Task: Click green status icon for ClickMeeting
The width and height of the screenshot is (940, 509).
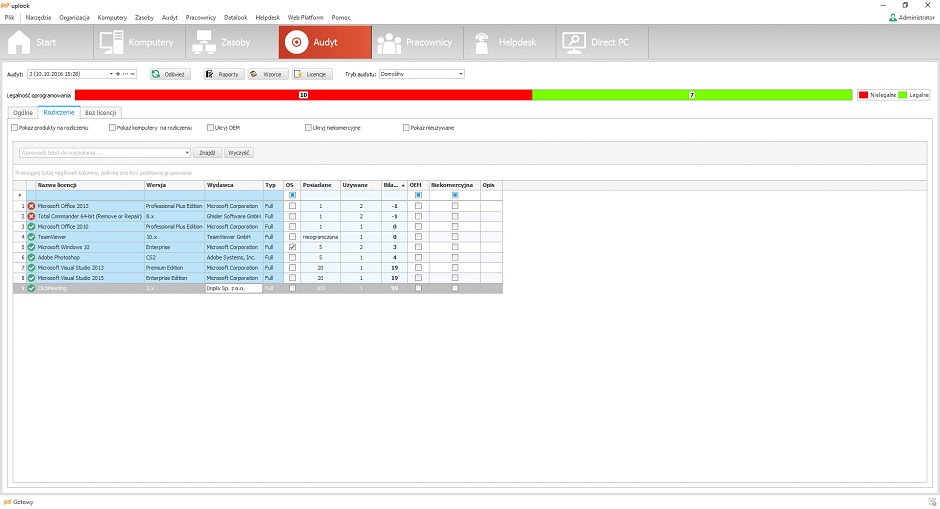Action: (31, 288)
